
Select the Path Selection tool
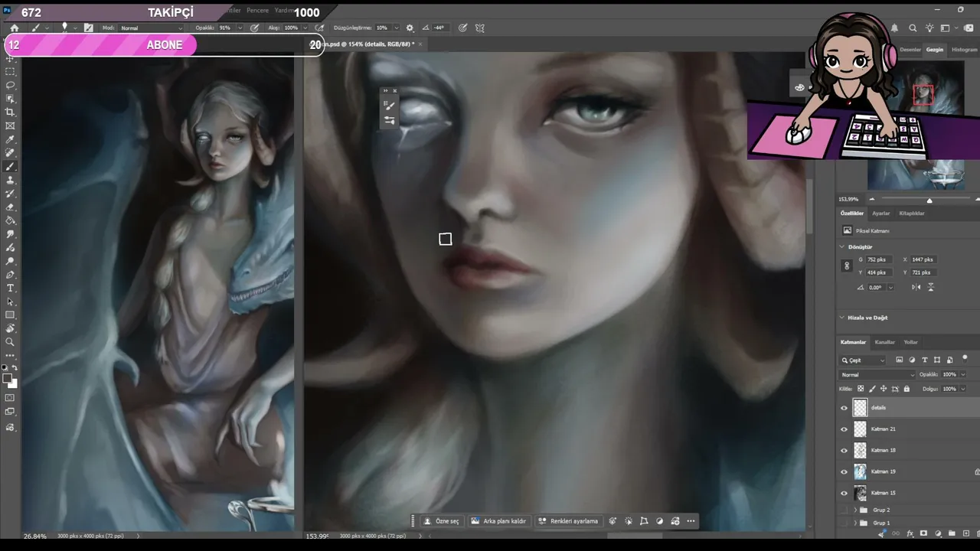(x=10, y=302)
